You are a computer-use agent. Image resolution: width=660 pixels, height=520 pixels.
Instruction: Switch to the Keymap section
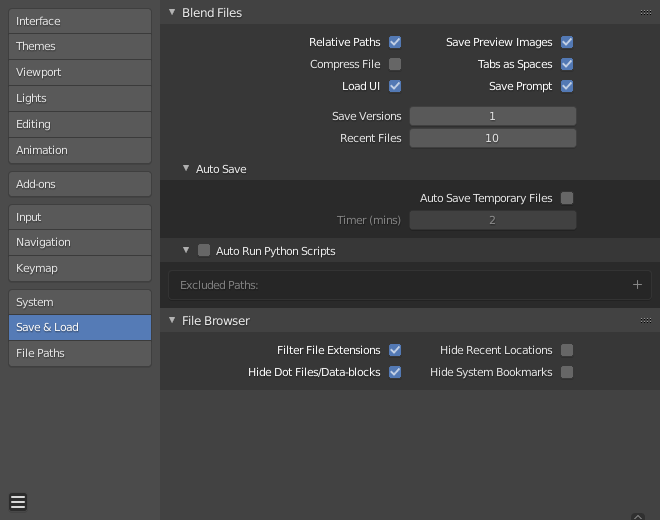[80, 268]
